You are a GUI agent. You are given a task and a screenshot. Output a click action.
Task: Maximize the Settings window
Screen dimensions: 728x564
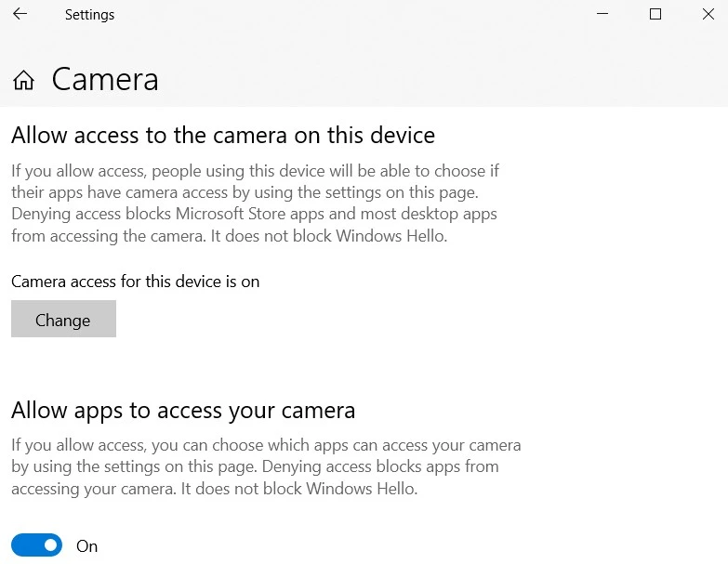(x=655, y=15)
